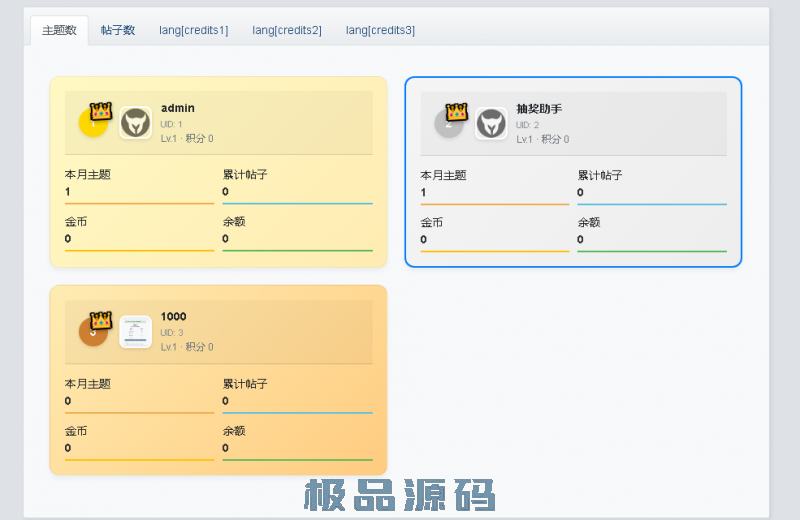
Task: Switch to the 主题数 tab
Action: point(59,31)
